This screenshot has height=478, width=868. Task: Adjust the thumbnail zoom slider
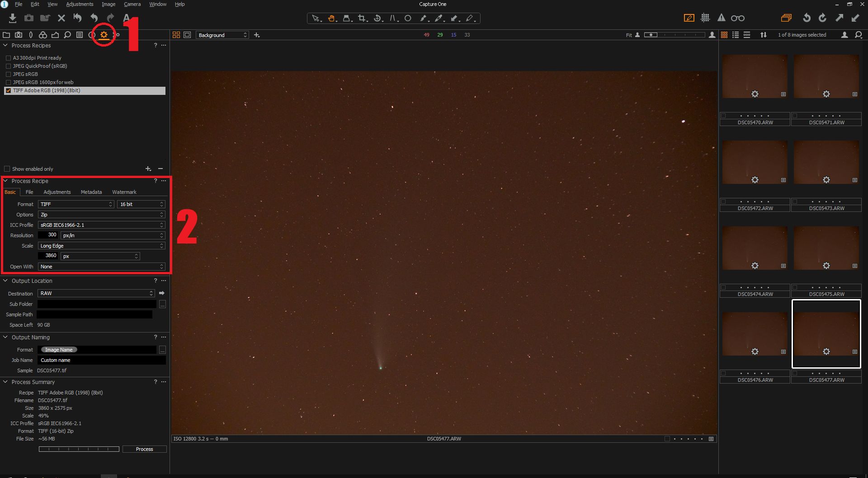click(674, 35)
